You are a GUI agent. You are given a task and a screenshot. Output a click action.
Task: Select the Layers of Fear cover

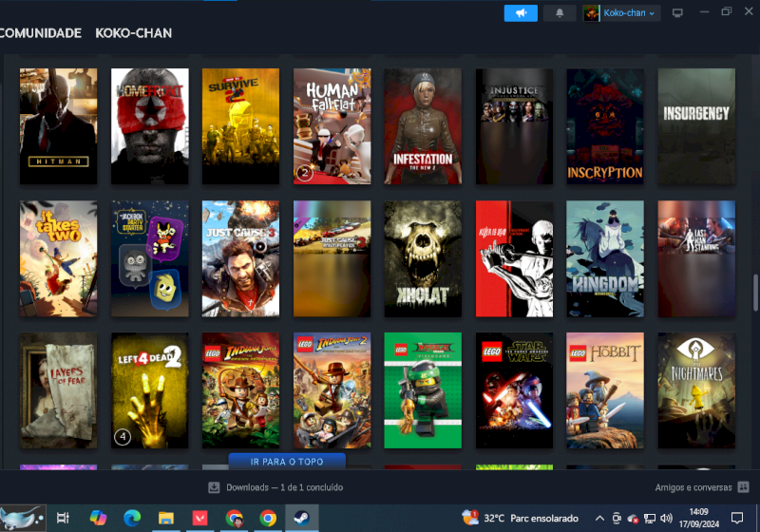pos(58,390)
